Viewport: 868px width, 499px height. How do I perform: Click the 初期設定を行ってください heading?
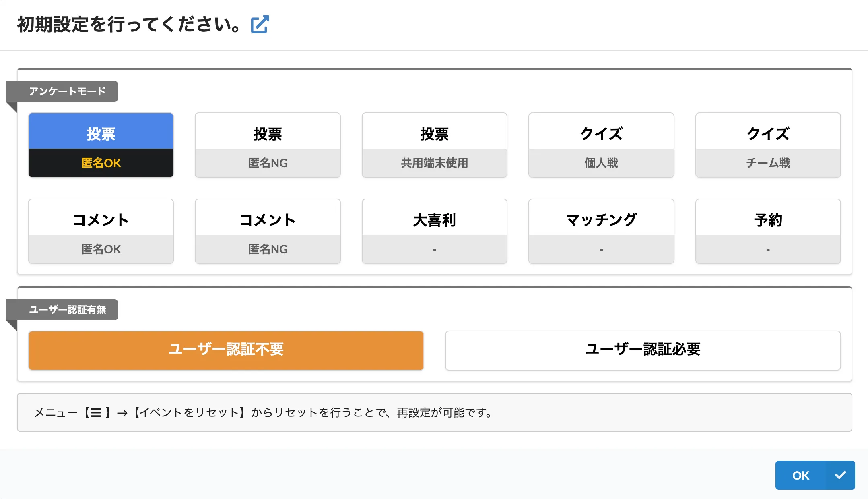[129, 24]
